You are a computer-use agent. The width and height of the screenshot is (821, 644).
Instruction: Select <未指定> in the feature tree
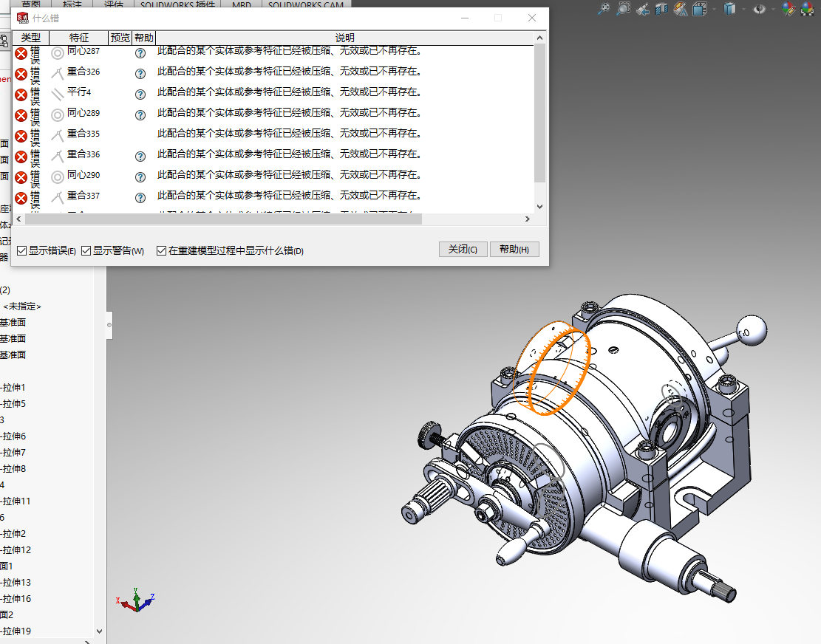coord(22,306)
